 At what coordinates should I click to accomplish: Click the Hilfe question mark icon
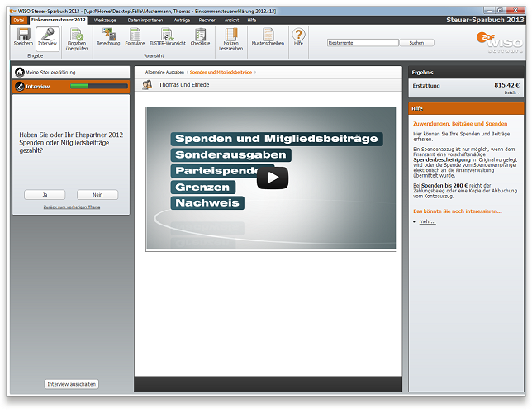pos(298,37)
